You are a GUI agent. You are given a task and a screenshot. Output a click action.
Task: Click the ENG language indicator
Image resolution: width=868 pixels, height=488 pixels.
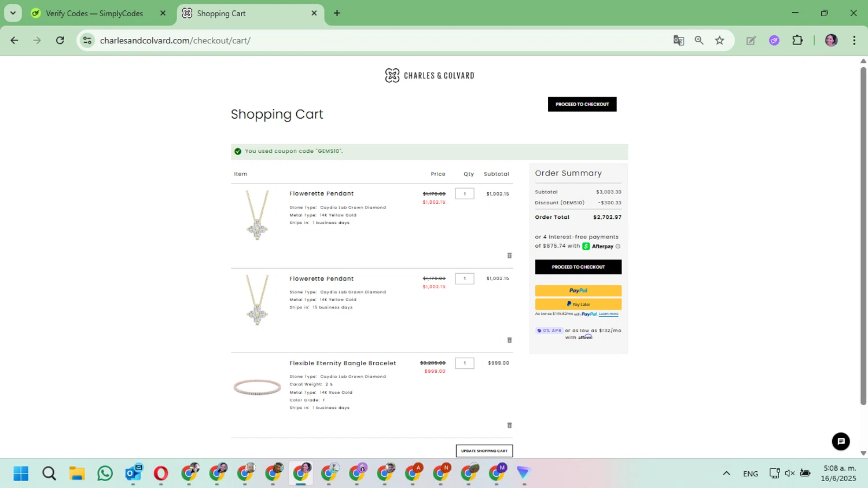[751, 474]
